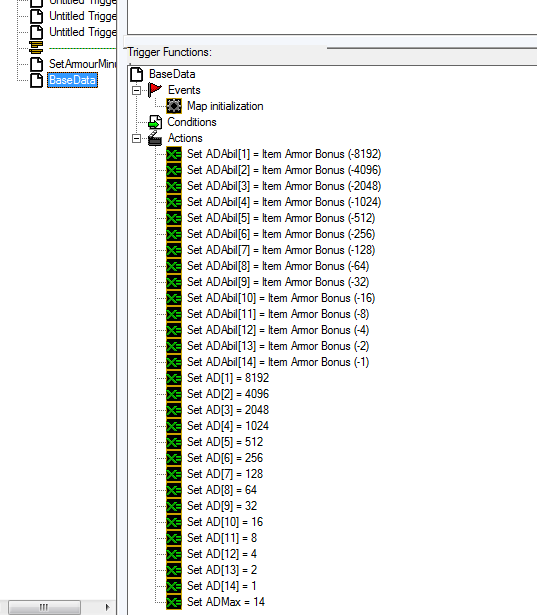Select action Set ADAbil[8] Item Armor Bonus (-64)
This screenshot has width=537, height=615.
[x=278, y=266]
